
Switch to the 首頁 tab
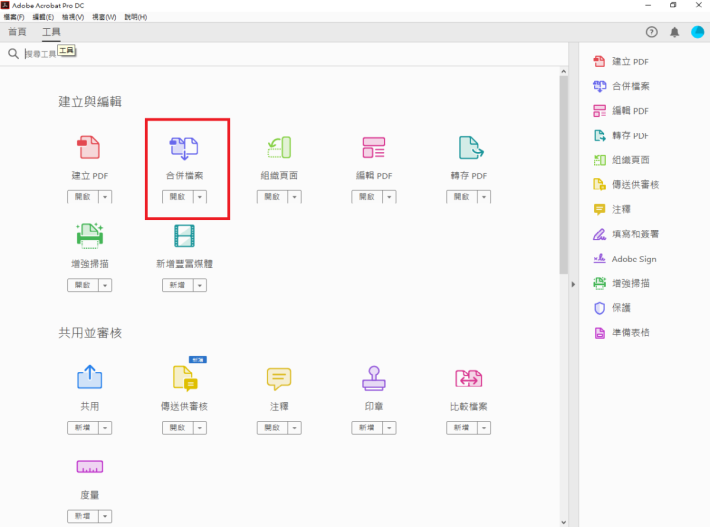click(x=17, y=32)
